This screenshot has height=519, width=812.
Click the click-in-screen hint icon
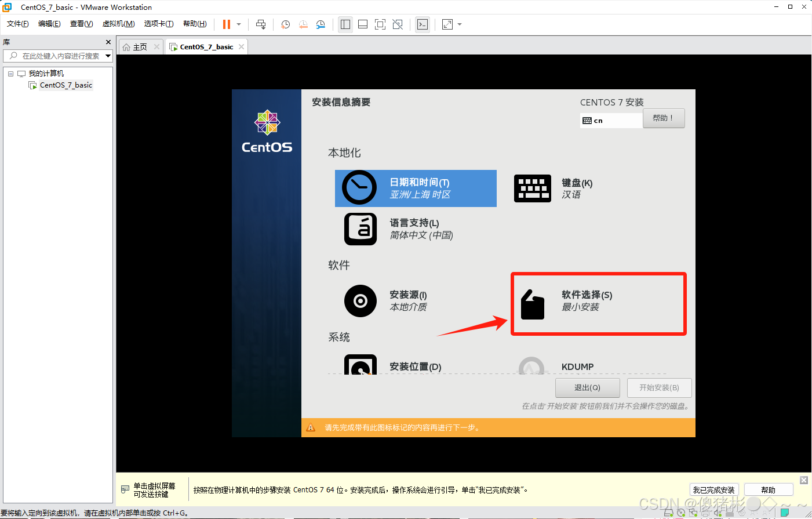point(125,489)
